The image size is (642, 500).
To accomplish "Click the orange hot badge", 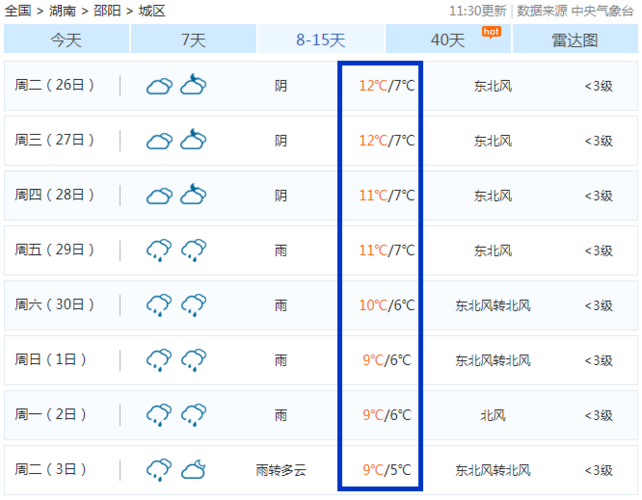I will coord(491,32).
